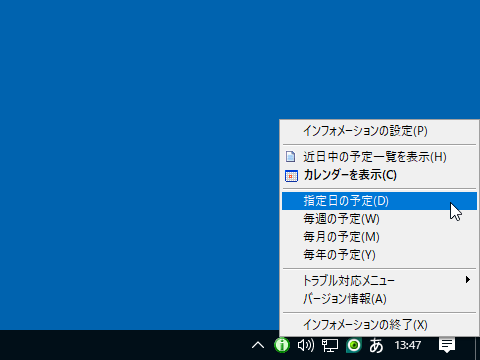This screenshot has width=480, height=360.
Task: Select 毎月の予定(M) entry
Action: 379,237
